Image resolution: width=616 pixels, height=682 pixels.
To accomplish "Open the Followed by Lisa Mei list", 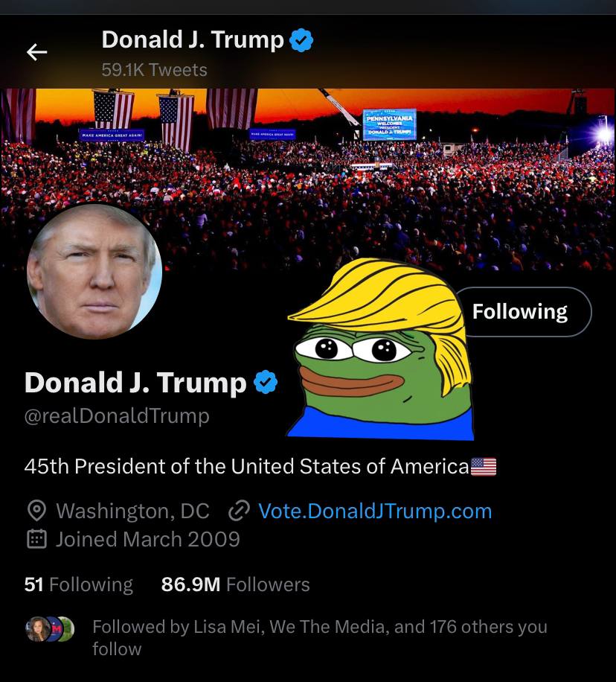I will coord(319,637).
